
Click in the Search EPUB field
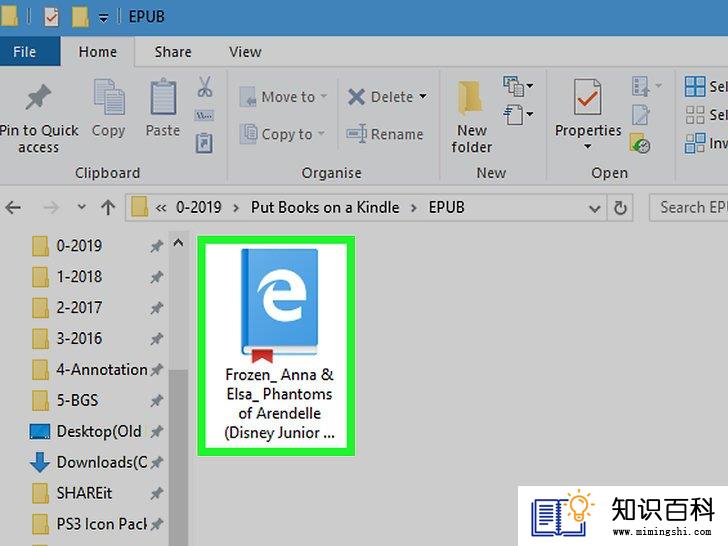point(689,207)
